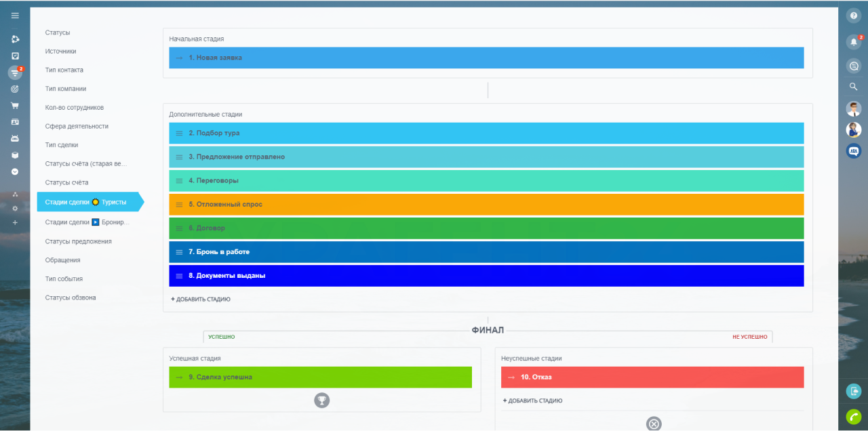Grab the drag handle of Подбор тура stage

[179, 134]
